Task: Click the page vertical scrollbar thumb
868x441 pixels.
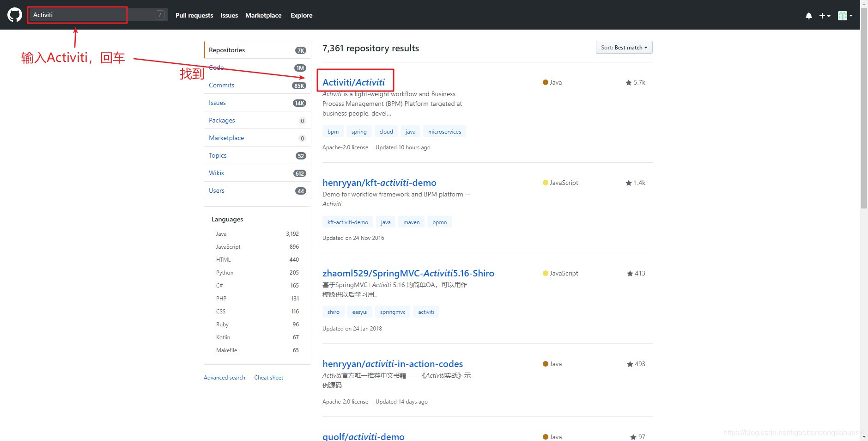Action: click(x=864, y=108)
